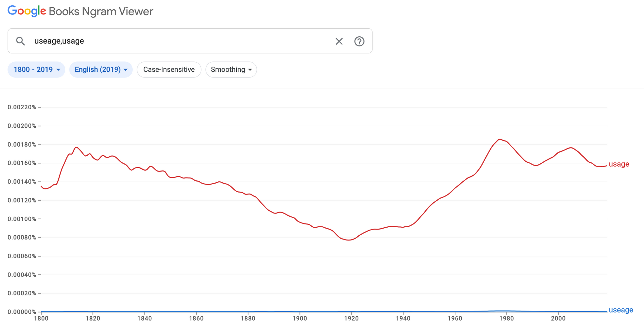Image resolution: width=644 pixels, height=327 pixels.
Task: Click the 1900 x-axis year label
Action: tap(300, 318)
